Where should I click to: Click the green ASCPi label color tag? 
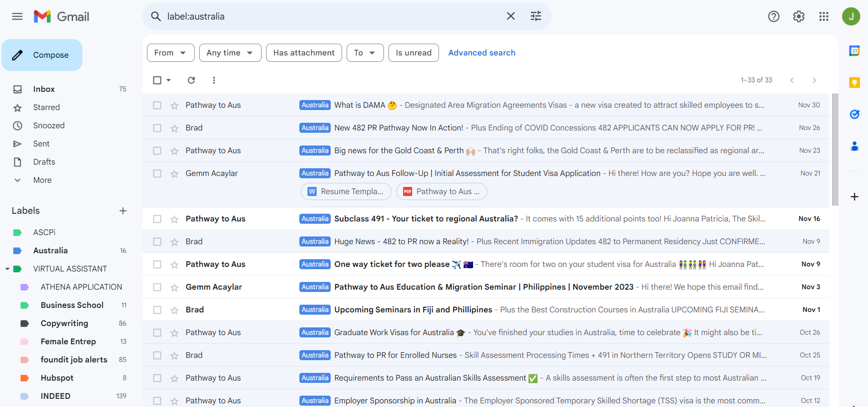pos(17,232)
